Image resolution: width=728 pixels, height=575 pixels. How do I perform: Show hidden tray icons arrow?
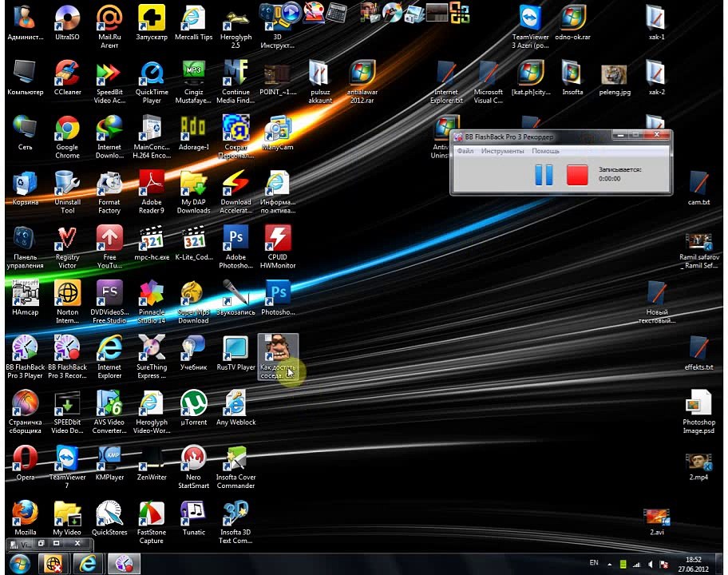609,565
